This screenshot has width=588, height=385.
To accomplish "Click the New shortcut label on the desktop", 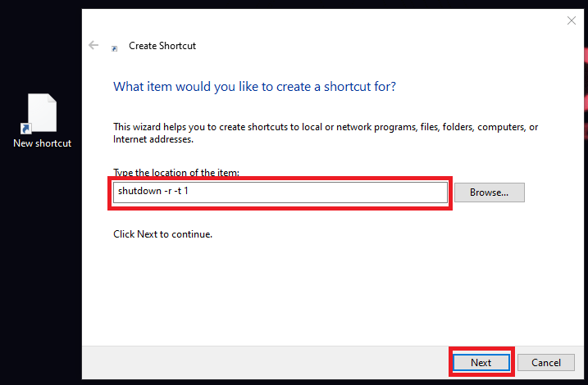I will 43,143.
